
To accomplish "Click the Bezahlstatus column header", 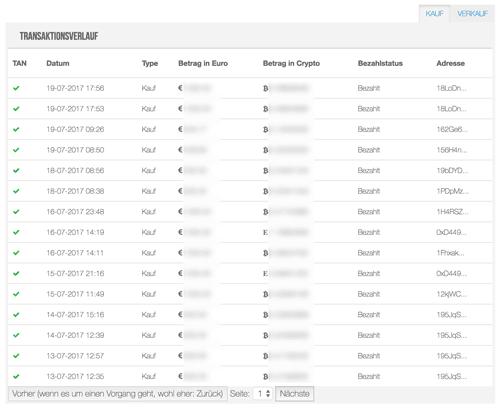I will (380, 63).
